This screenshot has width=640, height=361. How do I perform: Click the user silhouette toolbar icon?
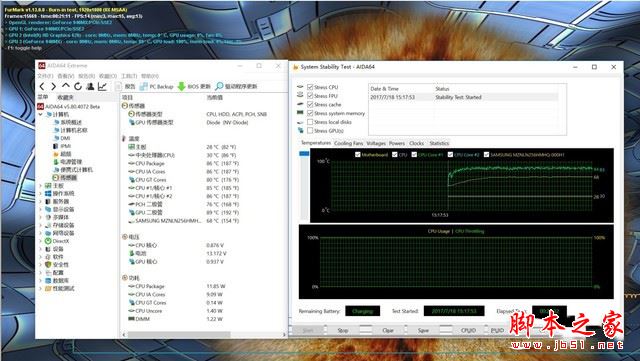point(90,86)
